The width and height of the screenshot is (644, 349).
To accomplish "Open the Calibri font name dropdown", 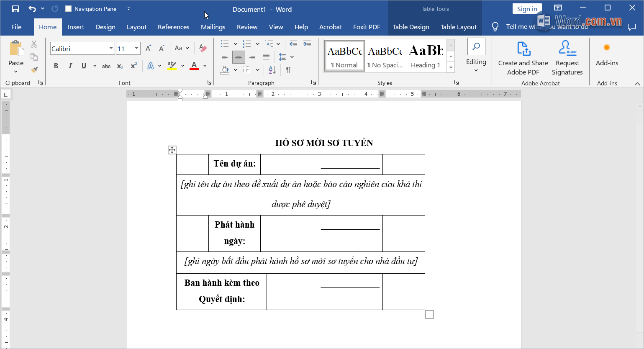I will coord(111,49).
